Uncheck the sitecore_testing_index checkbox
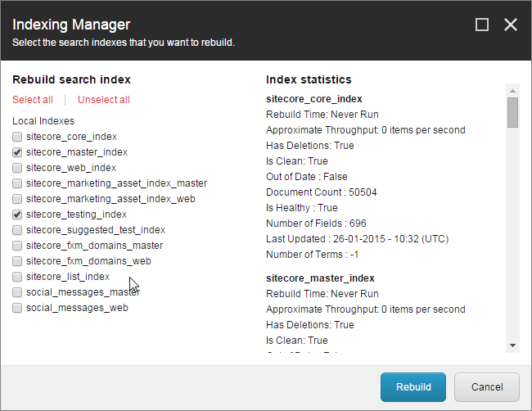The width and height of the screenshot is (532, 411). coord(17,215)
